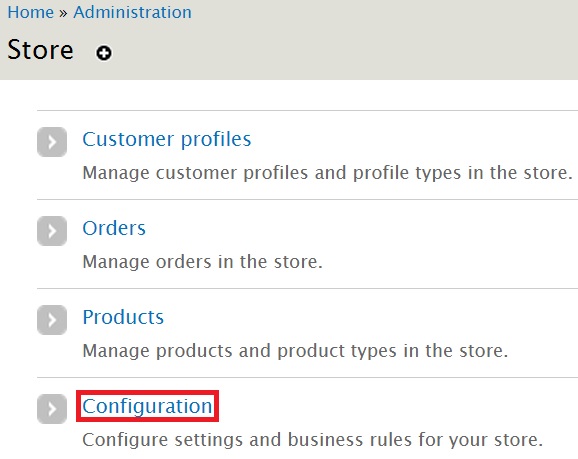Click the divider line between Orders and Products

(x=307, y=288)
